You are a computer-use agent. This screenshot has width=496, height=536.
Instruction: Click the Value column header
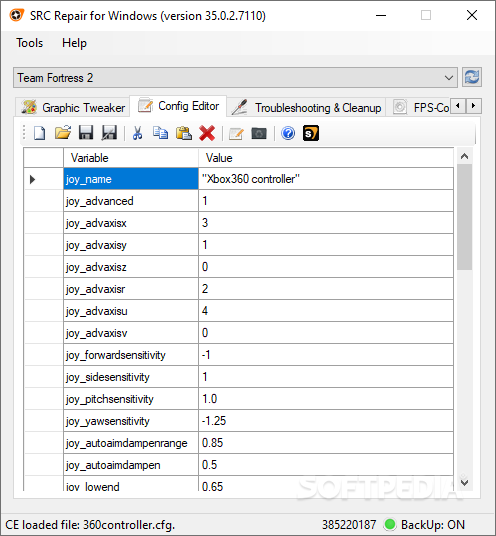pos(326,158)
